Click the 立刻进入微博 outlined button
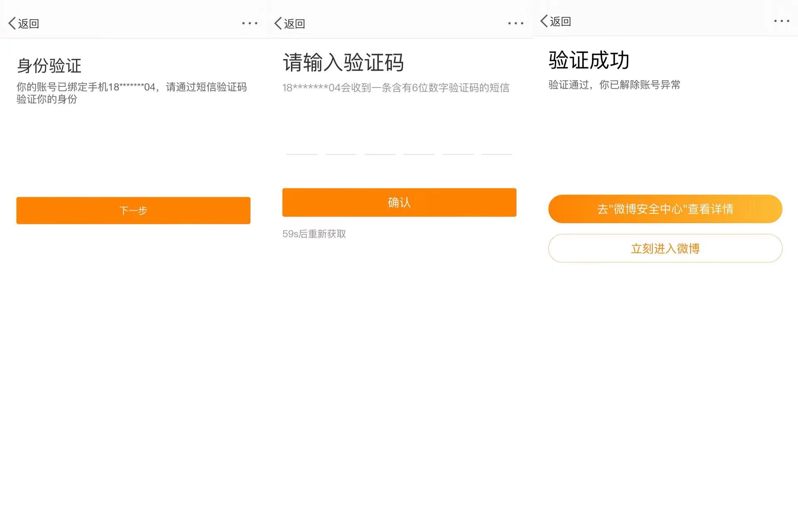798x532 pixels. click(665, 249)
